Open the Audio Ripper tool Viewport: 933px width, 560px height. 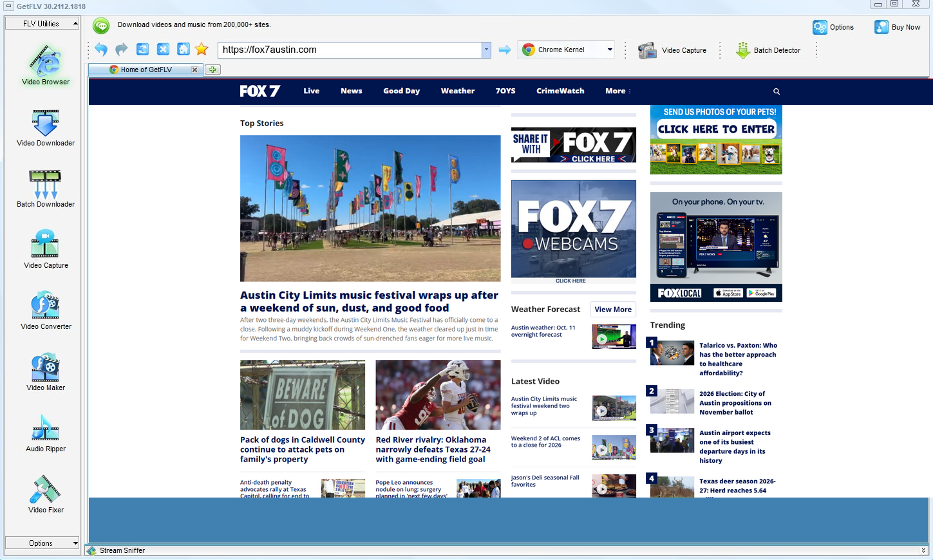pyautogui.click(x=46, y=433)
